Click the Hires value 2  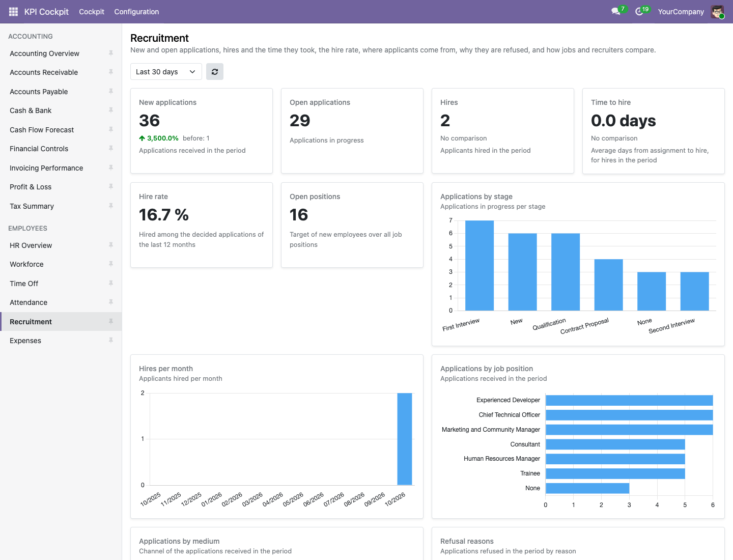coord(445,121)
